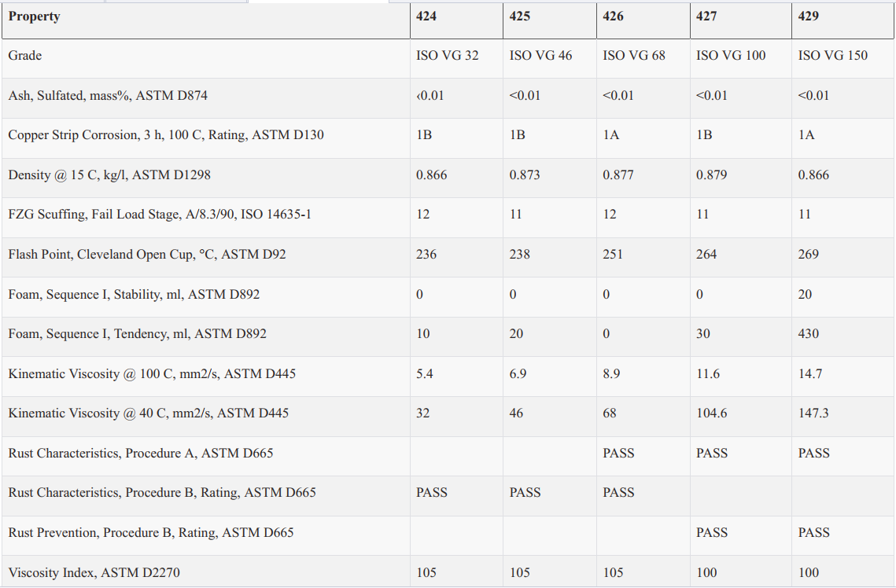Click the Rust Characteristics Procedure A label
The image size is (896, 588).
[x=141, y=454]
